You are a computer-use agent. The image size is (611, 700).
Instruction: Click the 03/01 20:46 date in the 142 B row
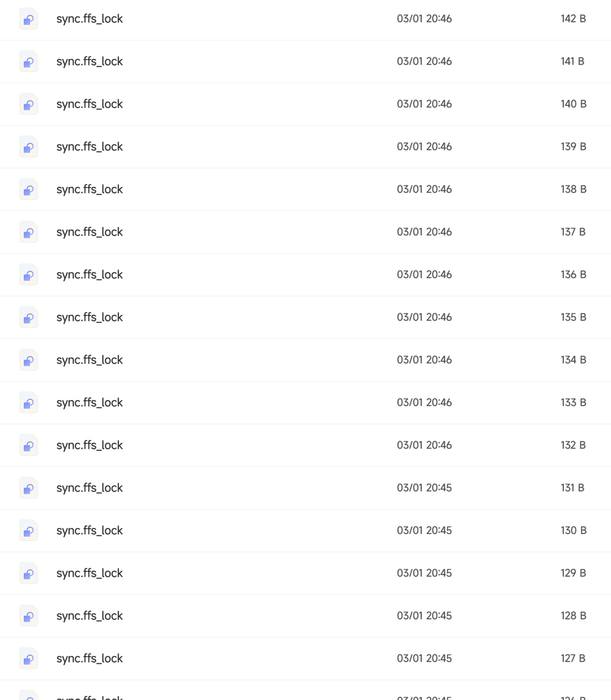424,18
